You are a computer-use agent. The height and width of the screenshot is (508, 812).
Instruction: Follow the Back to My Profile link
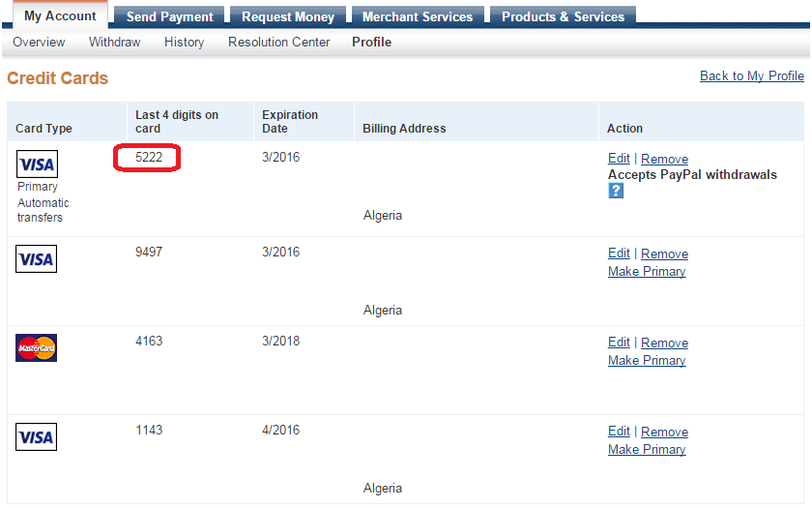[x=751, y=75]
